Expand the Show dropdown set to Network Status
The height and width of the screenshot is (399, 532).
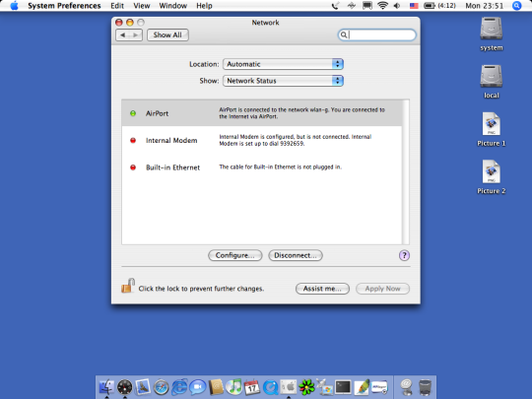[x=283, y=81]
